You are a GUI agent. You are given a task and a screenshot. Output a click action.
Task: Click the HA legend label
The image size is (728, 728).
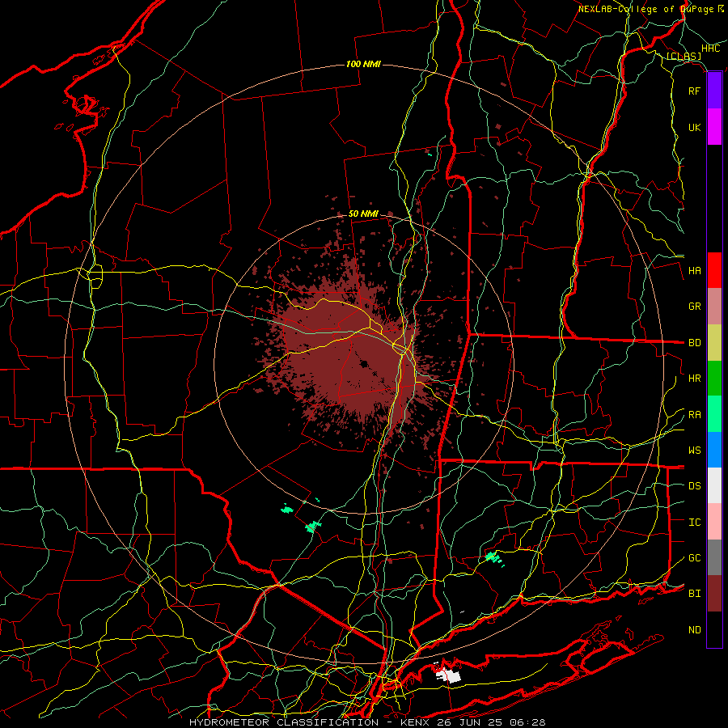[694, 270]
